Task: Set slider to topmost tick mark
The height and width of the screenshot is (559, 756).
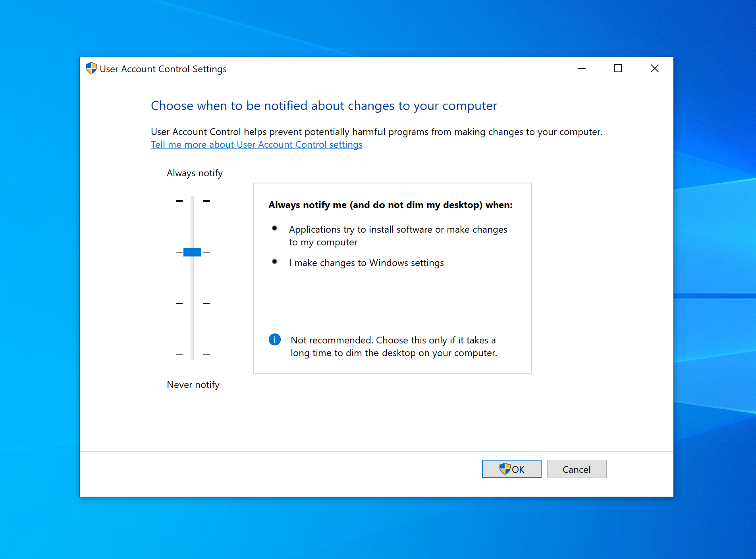Action: point(192,201)
